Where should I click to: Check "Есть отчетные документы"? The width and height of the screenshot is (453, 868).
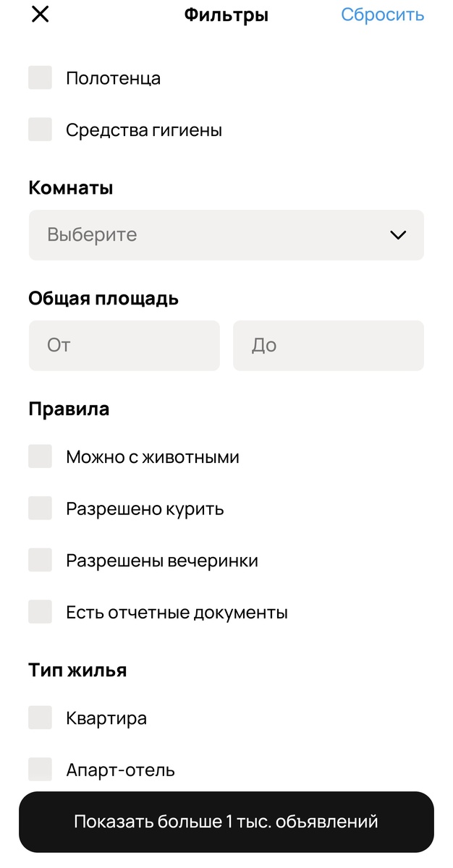click(40, 611)
